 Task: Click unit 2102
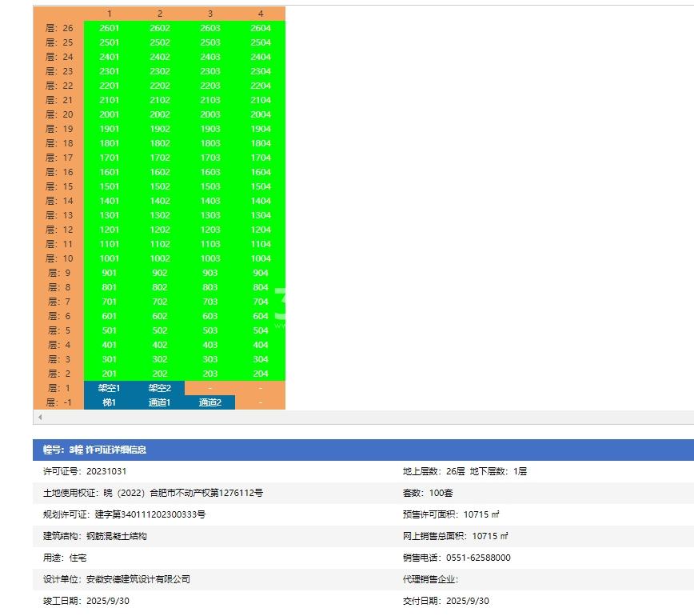coord(160,100)
